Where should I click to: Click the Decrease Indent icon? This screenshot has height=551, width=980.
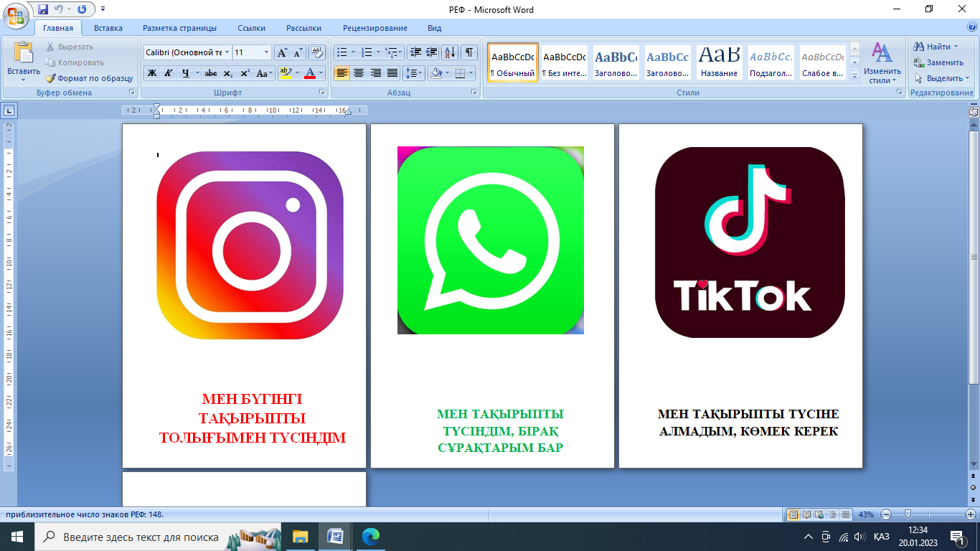(415, 52)
